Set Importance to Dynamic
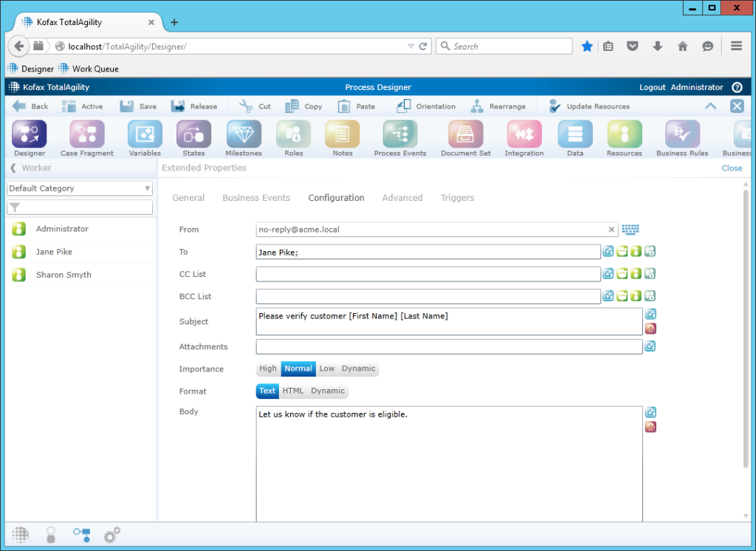Viewport: 756px width, 551px height. [x=359, y=369]
